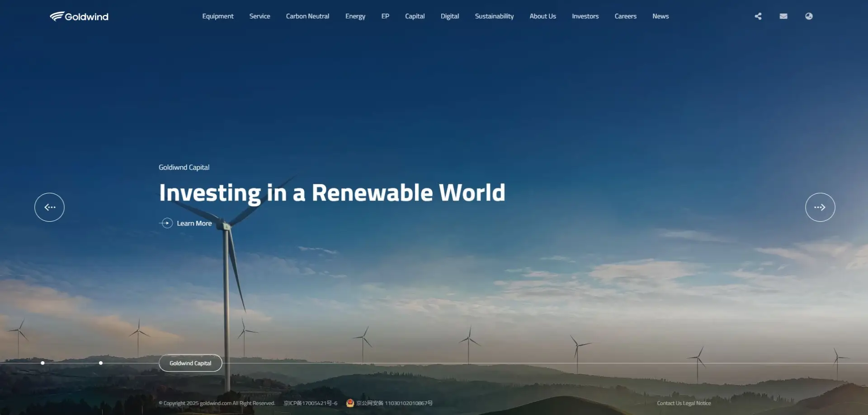Jump to the second slide dot
The image size is (868, 415).
pyautogui.click(x=101, y=363)
